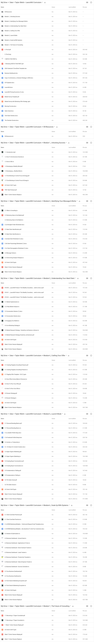Open Module 6_ Scale Up With Systems folder row
94x644 pixels.
(x=47, y=40)
